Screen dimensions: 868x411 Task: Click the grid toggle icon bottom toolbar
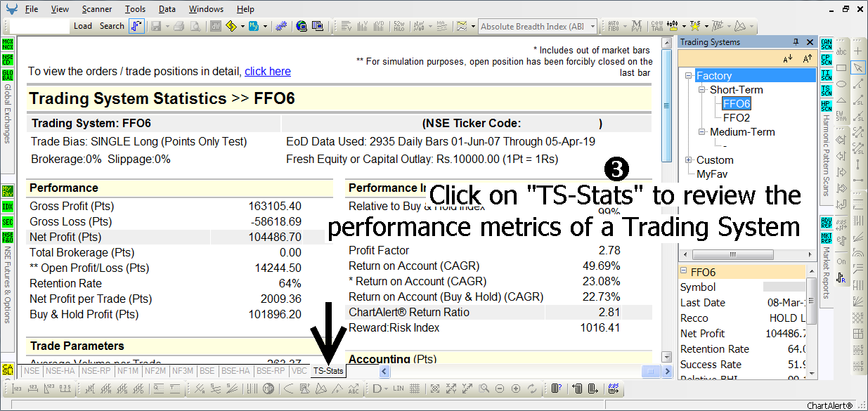(415, 388)
